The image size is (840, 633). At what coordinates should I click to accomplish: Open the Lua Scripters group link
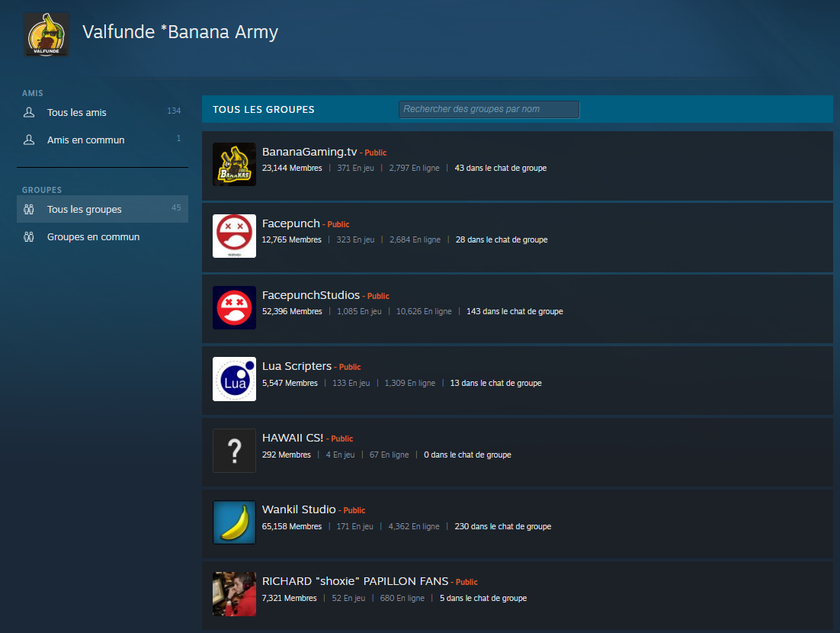297,366
